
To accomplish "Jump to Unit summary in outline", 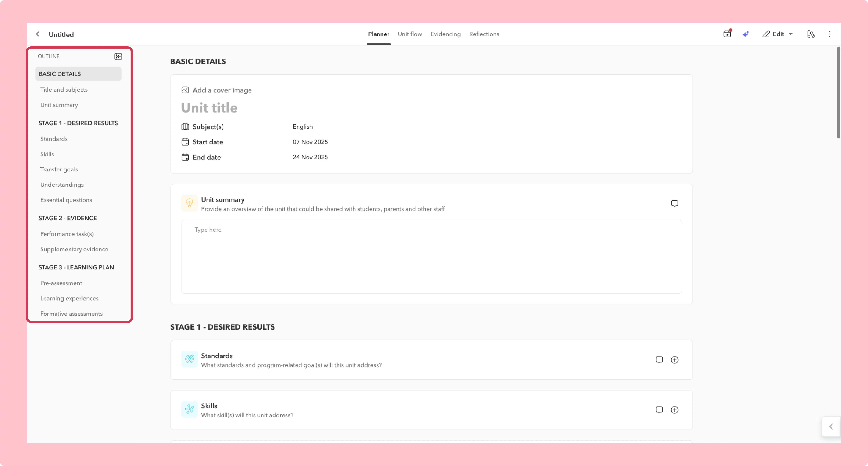I will coord(59,105).
